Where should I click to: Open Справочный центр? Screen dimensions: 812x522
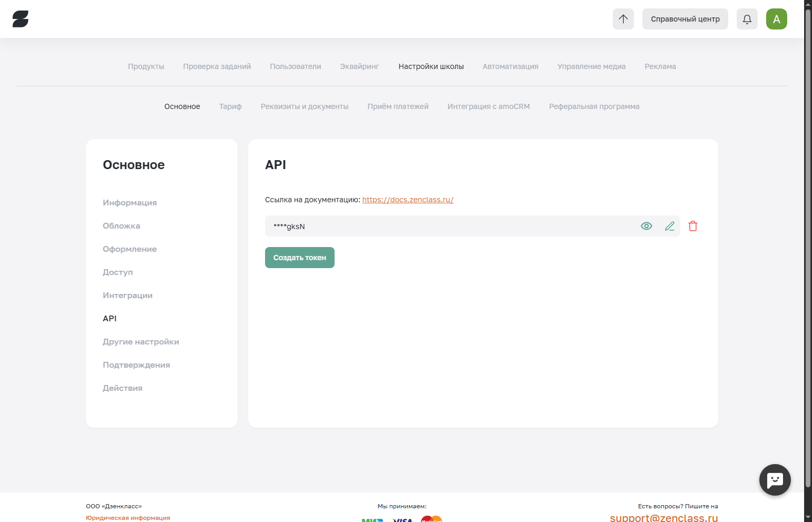[685, 19]
